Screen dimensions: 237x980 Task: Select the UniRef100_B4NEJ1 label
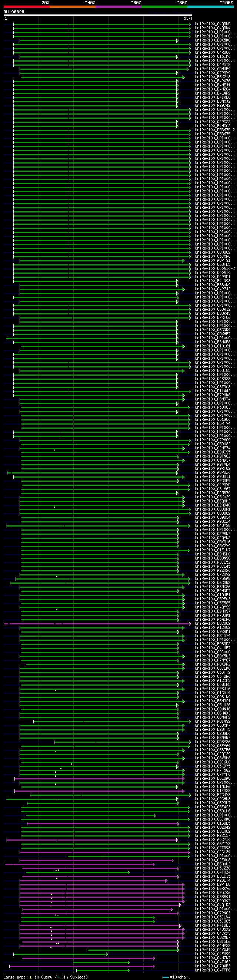pyautogui.click(x=213, y=85)
